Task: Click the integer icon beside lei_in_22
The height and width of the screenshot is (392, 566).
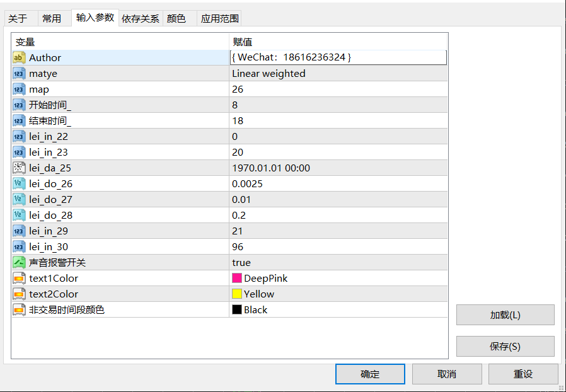Action: coord(19,136)
